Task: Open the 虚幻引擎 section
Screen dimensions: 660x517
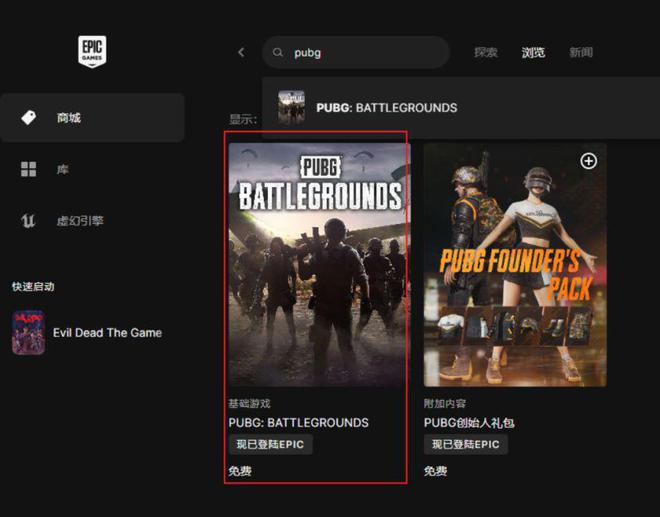Action: click(80, 221)
